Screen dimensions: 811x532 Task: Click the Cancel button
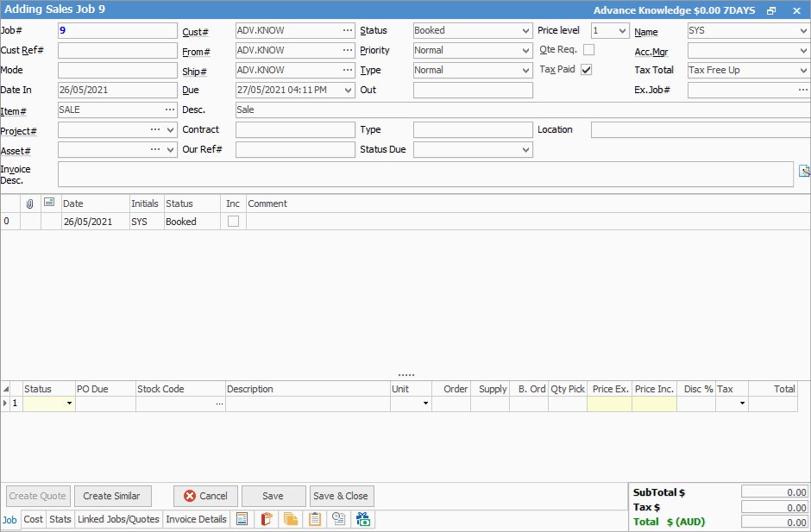[205, 496]
